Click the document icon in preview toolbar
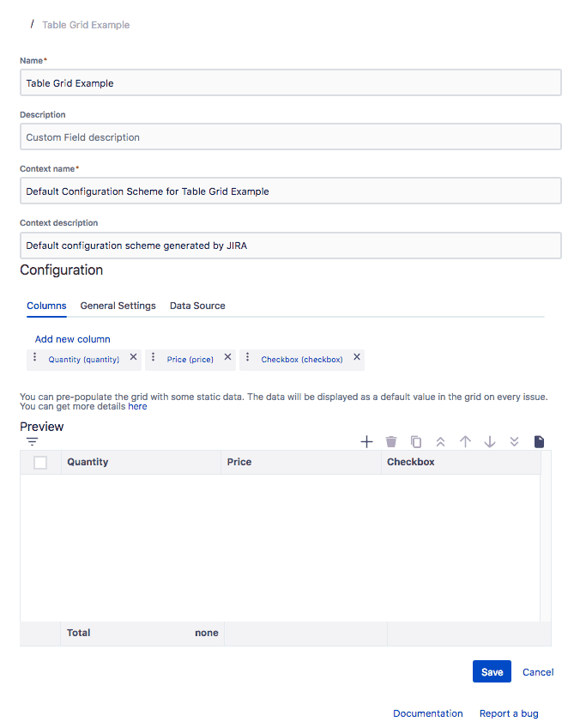Screen dimensions: 574x728 click(x=539, y=442)
